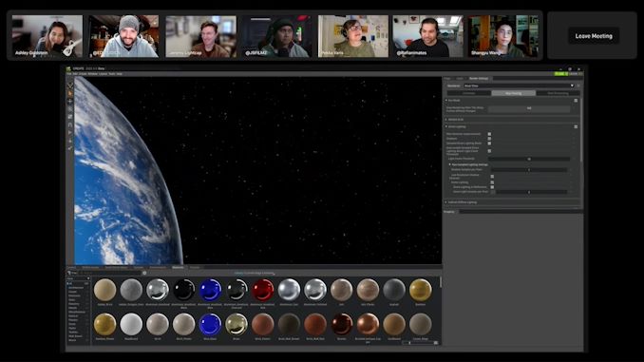
Task: Open the options menu icon on the Eco Mode section
Action: pos(576,101)
